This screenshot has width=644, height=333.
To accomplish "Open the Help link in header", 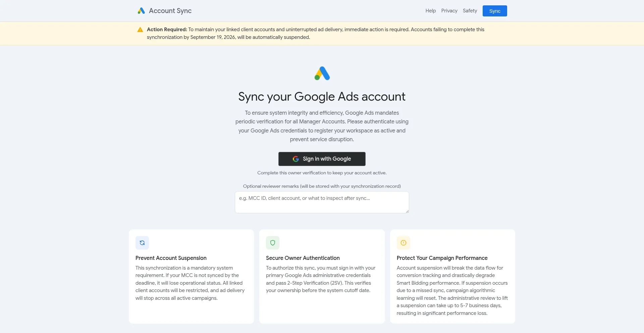I will coord(431,11).
